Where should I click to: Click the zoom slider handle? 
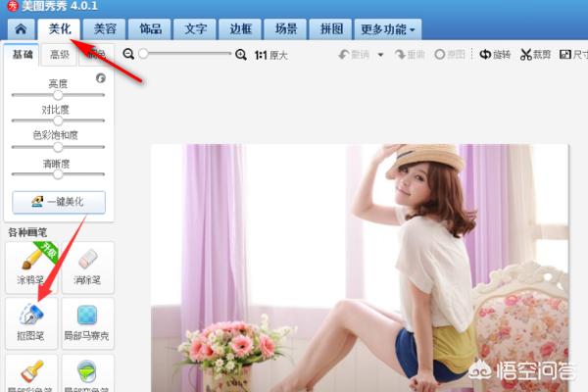(x=143, y=54)
